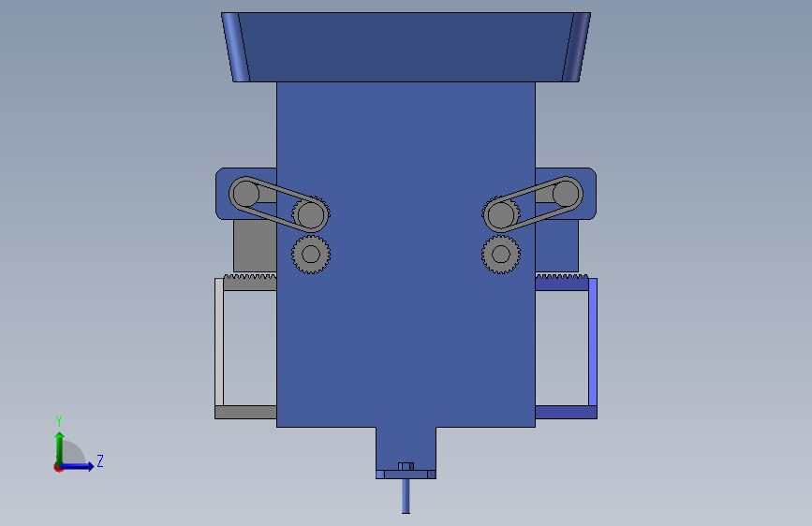Select the left toothed rack
812x526 pixels.
click(250, 282)
